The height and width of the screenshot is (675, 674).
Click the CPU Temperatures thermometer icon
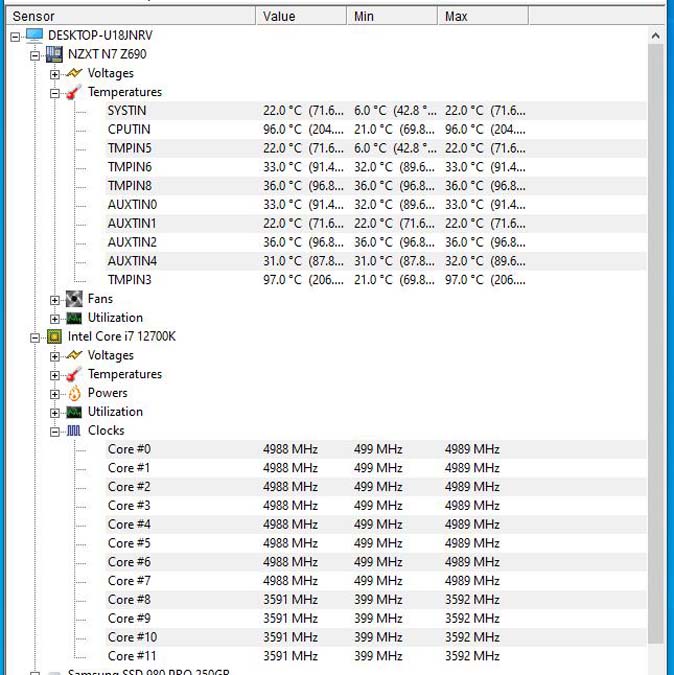(74, 374)
